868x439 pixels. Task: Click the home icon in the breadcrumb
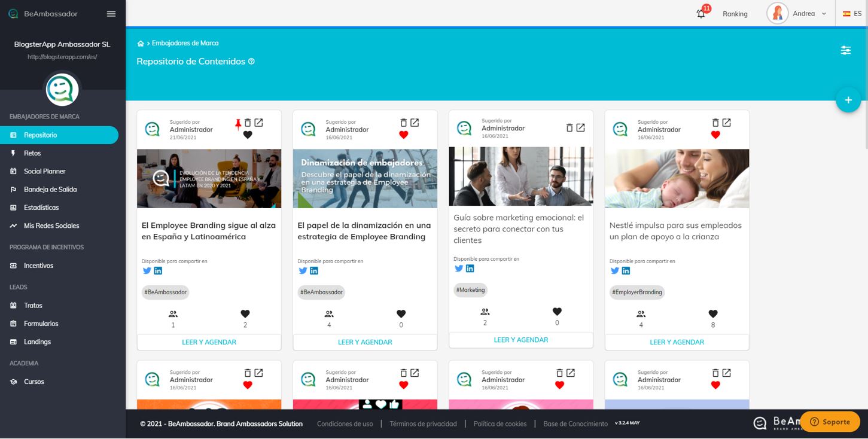[x=140, y=43]
